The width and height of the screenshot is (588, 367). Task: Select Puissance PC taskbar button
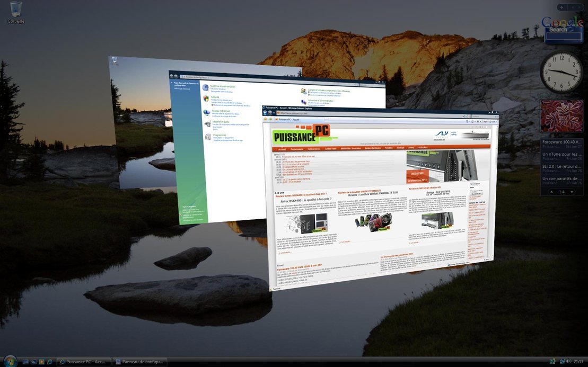(x=83, y=362)
